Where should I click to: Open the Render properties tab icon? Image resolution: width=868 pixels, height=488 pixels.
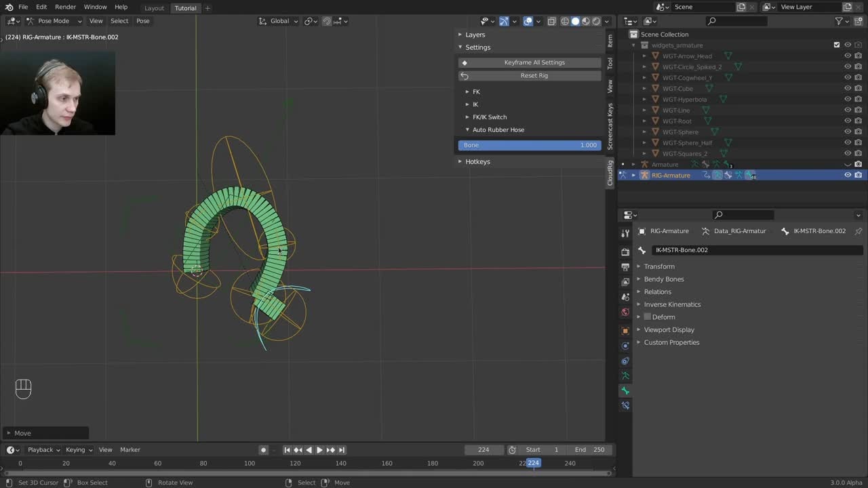coord(625,251)
